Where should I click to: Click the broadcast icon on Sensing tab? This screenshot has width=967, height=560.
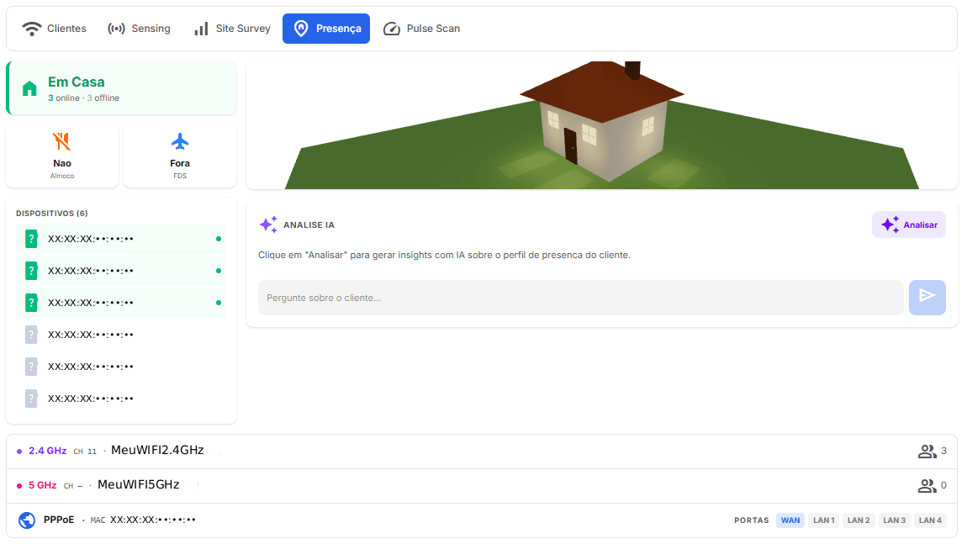(117, 29)
